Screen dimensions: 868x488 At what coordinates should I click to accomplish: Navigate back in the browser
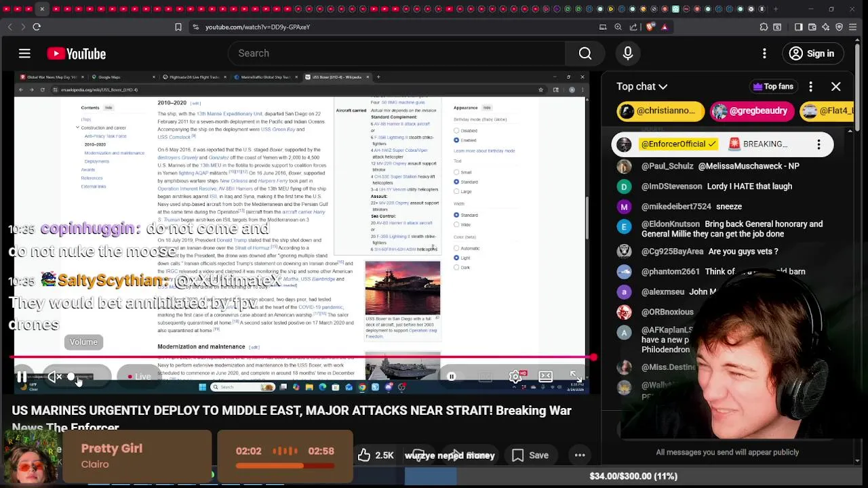[9, 27]
